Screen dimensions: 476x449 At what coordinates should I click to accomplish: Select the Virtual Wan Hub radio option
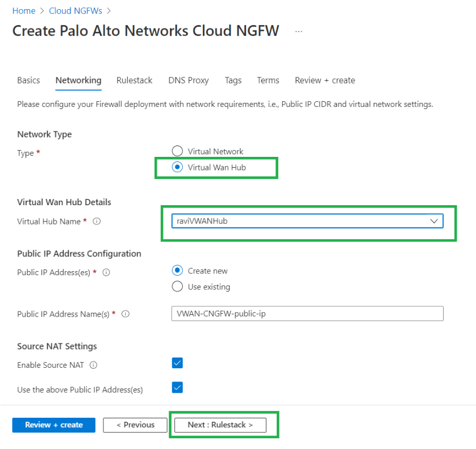click(177, 167)
